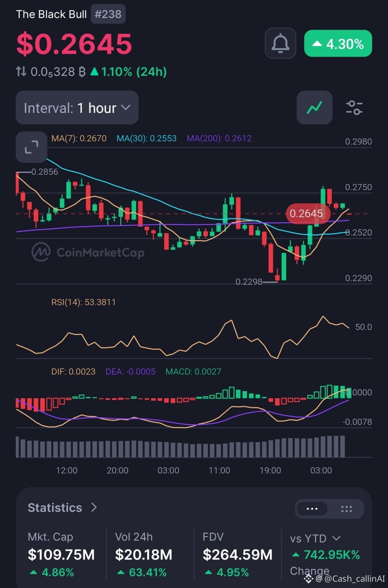Screen dimensions: 388x588
Task: Tap the 11:00 time axis label
Action: pos(219,470)
